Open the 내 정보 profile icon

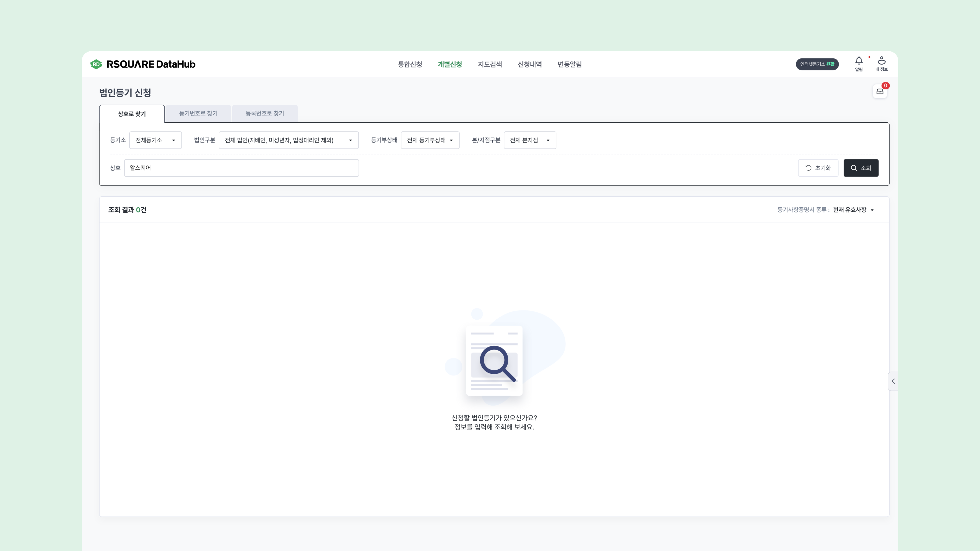[x=881, y=64]
